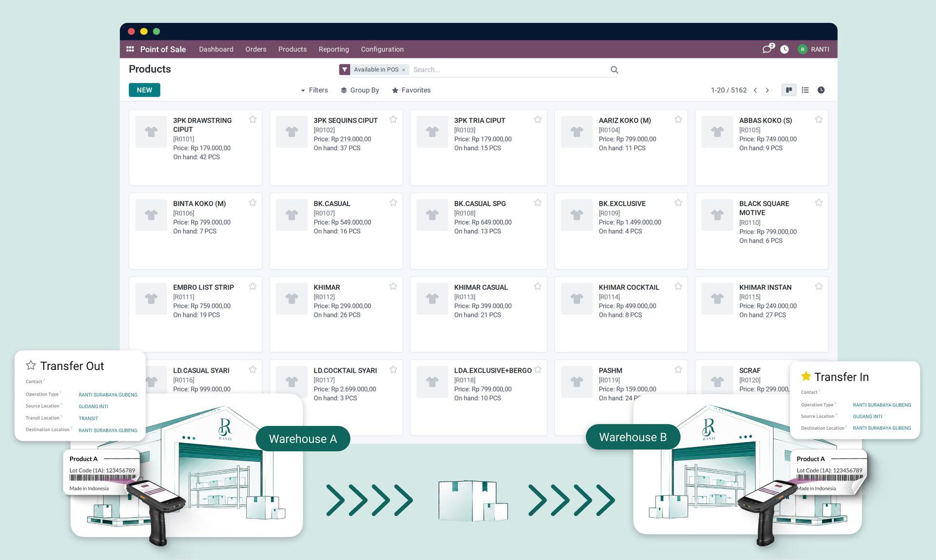The image size is (936, 560).
Task: Click Transfer In operation type RANTI SURABAYA GUBENG
Action: [882, 405]
